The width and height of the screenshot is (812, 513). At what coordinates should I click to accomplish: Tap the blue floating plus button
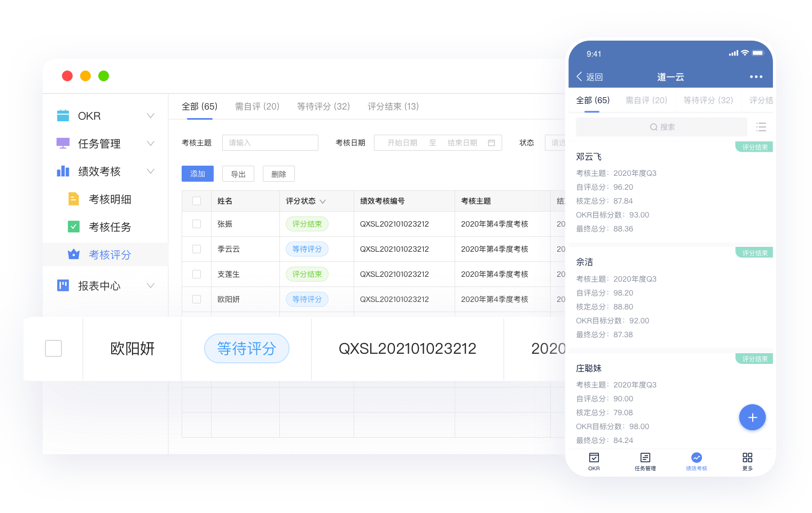coord(752,417)
